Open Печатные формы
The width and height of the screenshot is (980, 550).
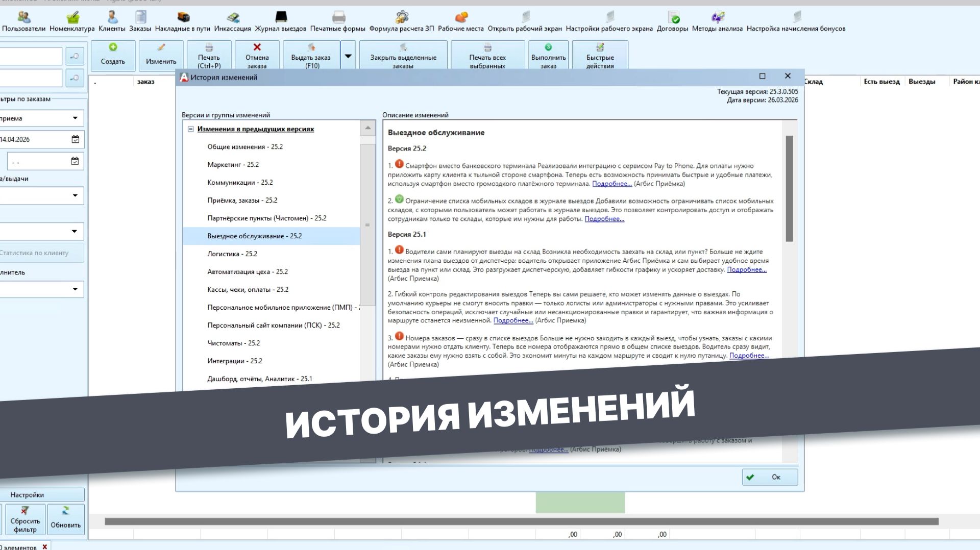(337, 20)
